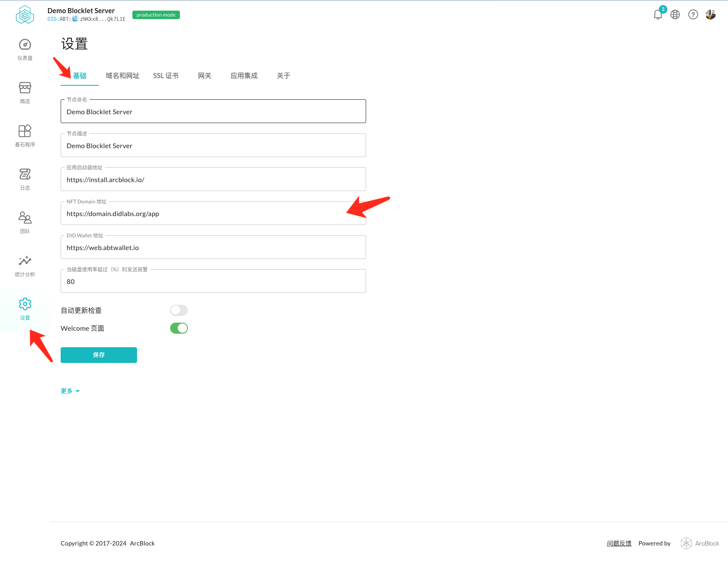This screenshot has width=728, height=565.
Task: Open the 问题反馈 feedback link
Action: (x=619, y=543)
